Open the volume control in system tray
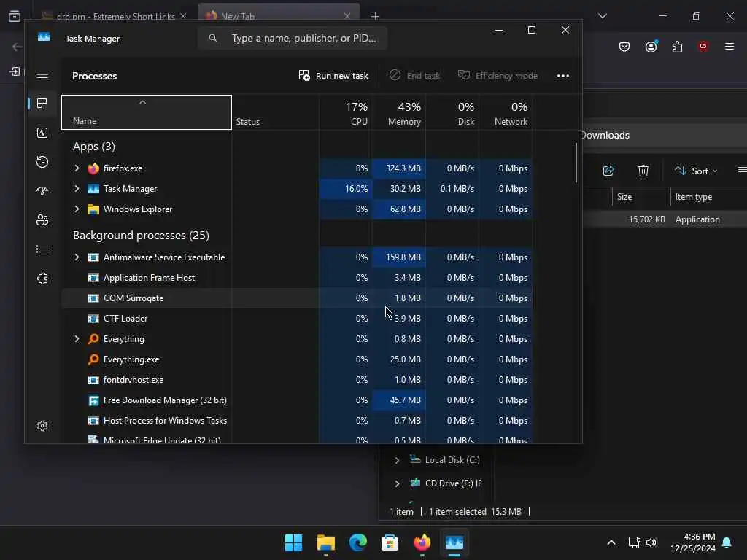This screenshot has width=747, height=560. coord(651,542)
